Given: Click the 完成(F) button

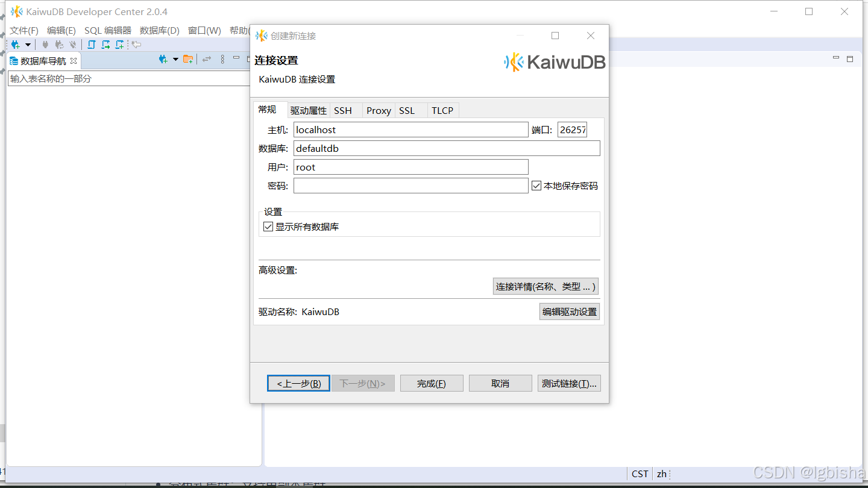Looking at the screenshot, I should [x=432, y=383].
